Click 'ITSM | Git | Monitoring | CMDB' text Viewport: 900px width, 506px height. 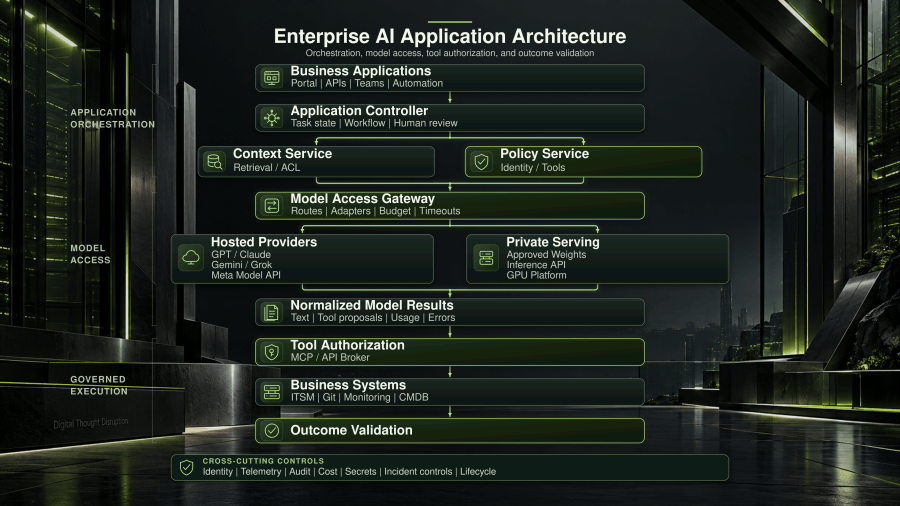pos(359,397)
